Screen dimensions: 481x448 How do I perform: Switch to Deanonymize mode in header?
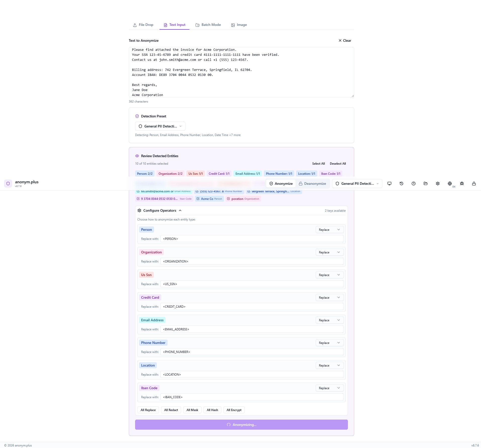pyautogui.click(x=312, y=184)
